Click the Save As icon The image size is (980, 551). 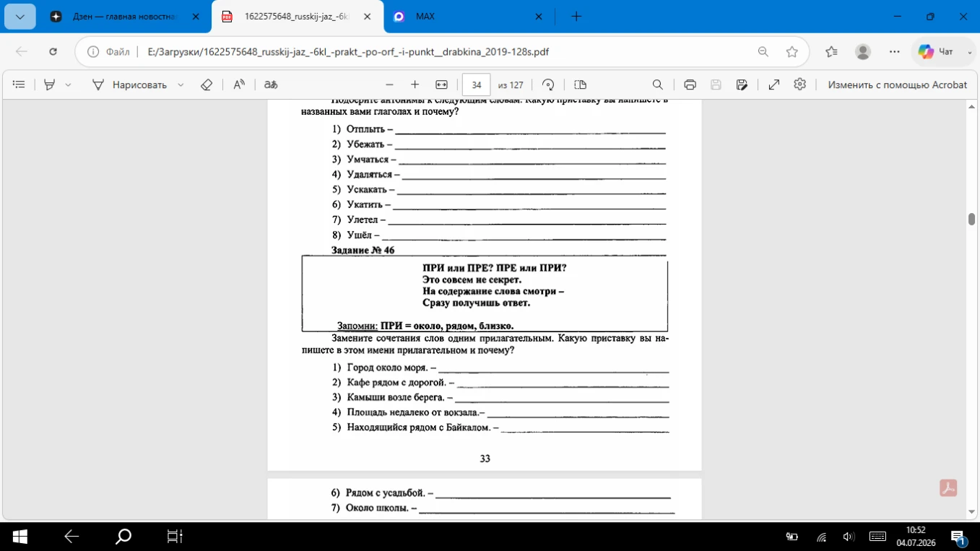click(742, 84)
